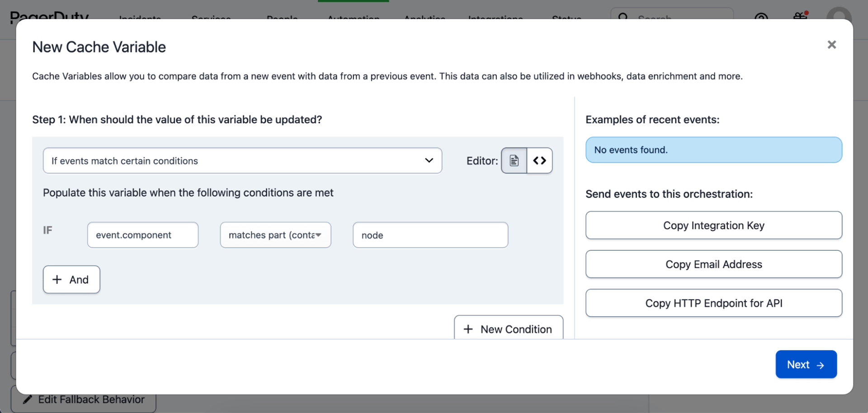Click the search magnifier icon
Image resolution: width=868 pixels, height=413 pixels.
623,17
